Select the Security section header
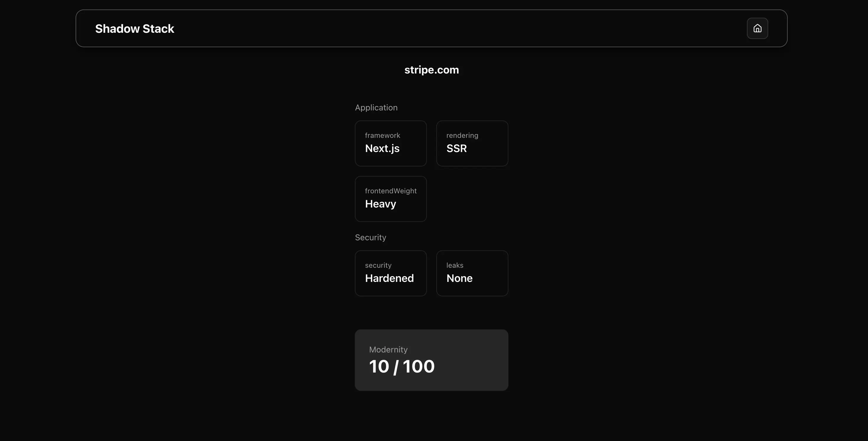This screenshot has width=868, height=441. pos(370,237)
